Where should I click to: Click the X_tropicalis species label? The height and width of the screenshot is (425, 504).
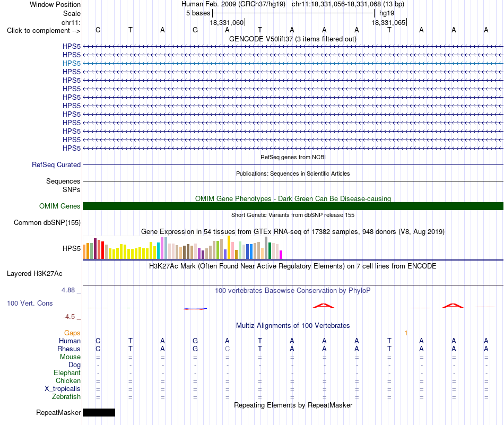tap(63, 389)
